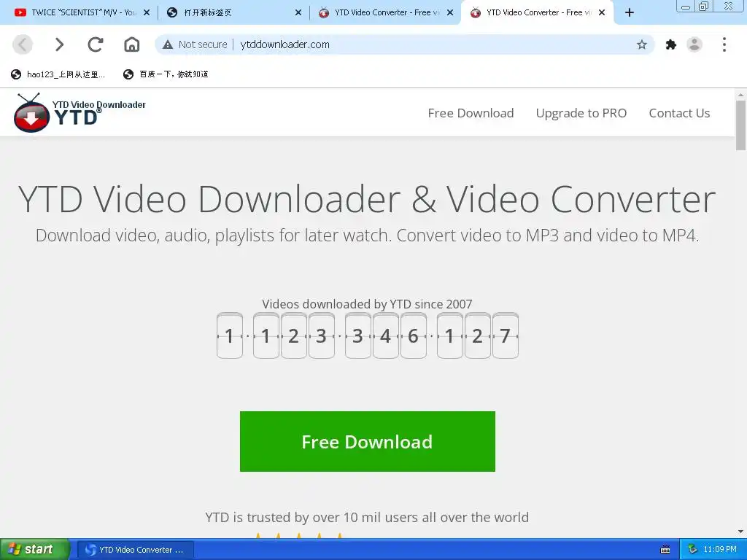This screenshot has height=560, width=747.
Task: Click the browser back arrow button
Action: [23, 44]
